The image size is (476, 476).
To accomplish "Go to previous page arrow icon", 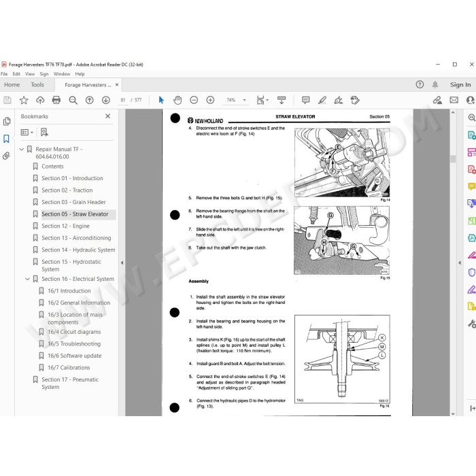I will (x=89, y=100).
